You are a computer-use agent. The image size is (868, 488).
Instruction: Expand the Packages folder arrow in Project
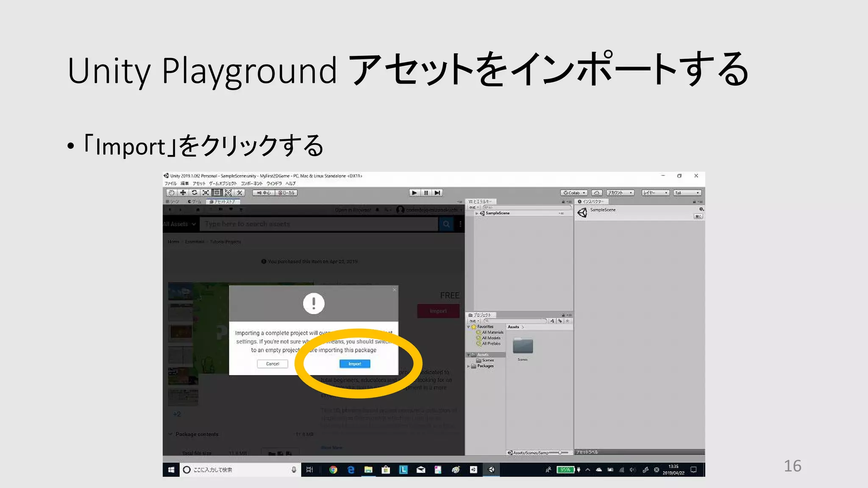point(469,366)
